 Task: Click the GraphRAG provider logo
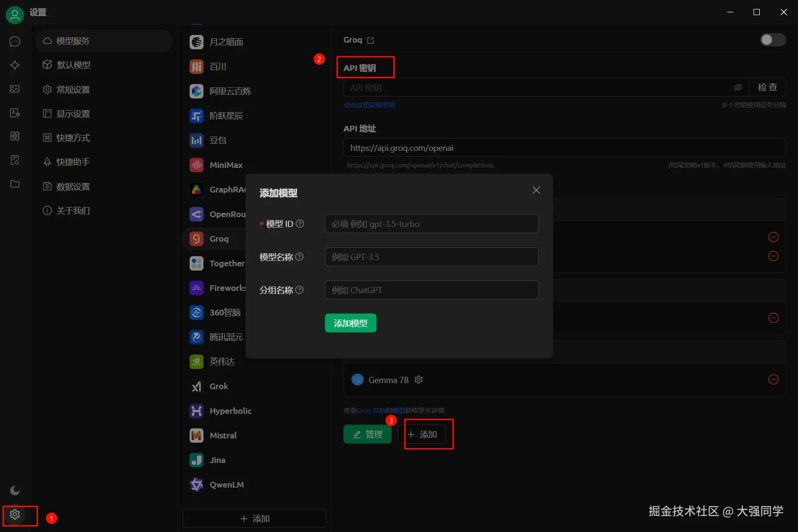click(196, 190)
